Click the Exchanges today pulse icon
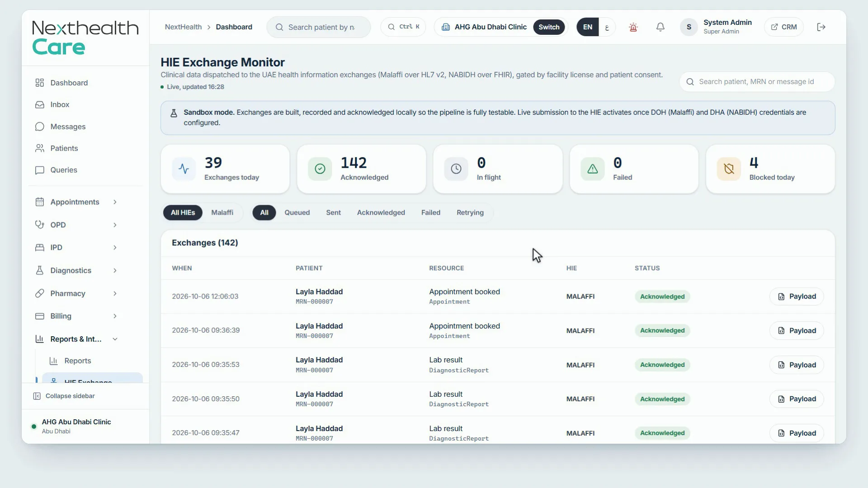 click(184, 169)
